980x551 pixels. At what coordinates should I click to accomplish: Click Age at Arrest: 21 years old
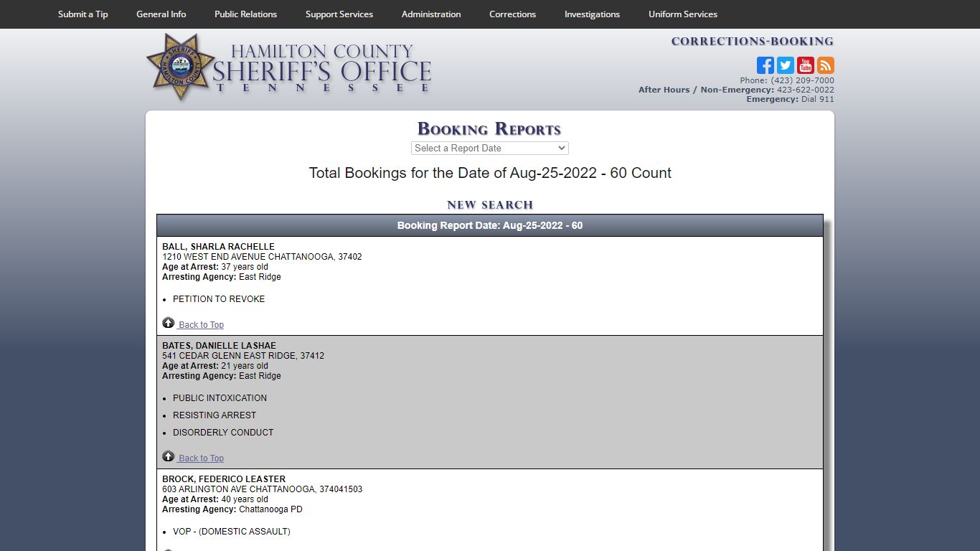tap(215, 366)
